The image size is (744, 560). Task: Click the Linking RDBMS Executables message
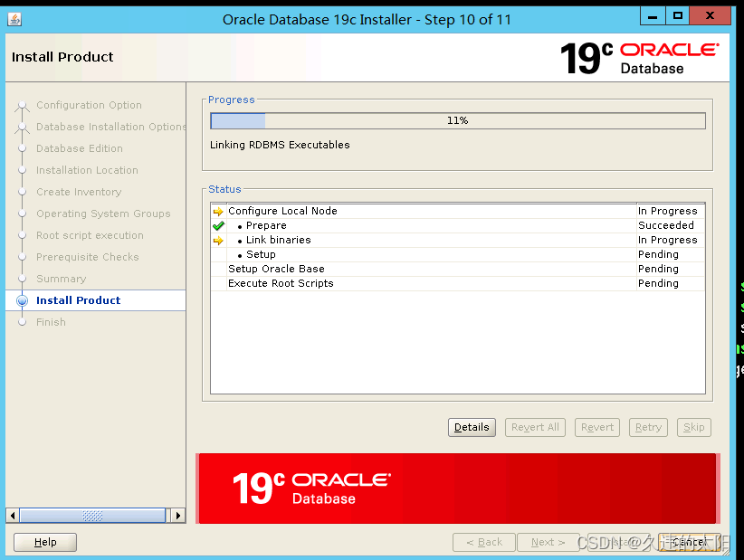(x=280, y=145)
